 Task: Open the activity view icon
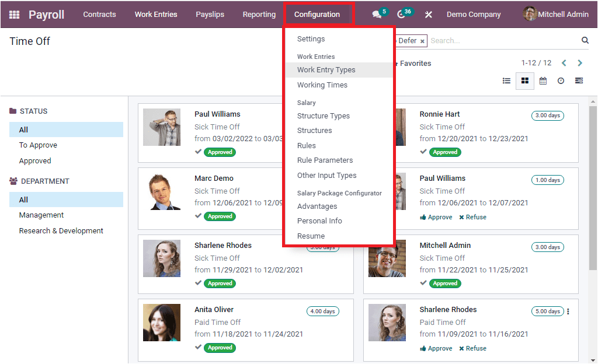[x=561, y=80]
